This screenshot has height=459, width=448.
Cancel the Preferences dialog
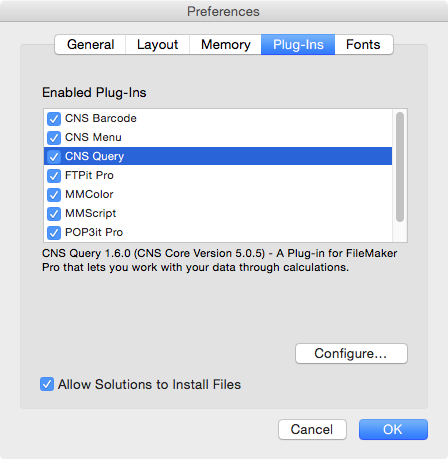[312, 429]
